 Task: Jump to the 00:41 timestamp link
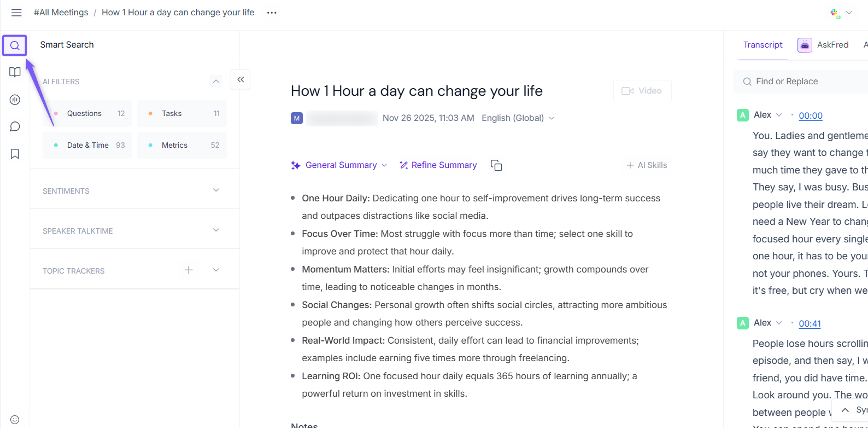[x=810, y=323]
